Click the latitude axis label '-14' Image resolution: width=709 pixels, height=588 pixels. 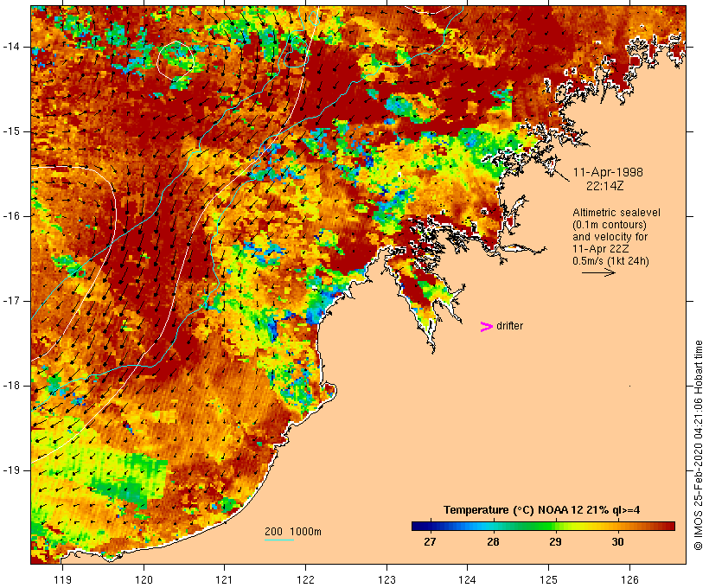[x=11, y=47]
